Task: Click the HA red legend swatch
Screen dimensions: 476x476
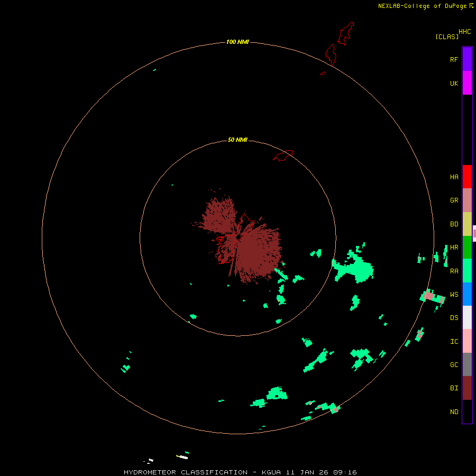Action: (467, 177)
